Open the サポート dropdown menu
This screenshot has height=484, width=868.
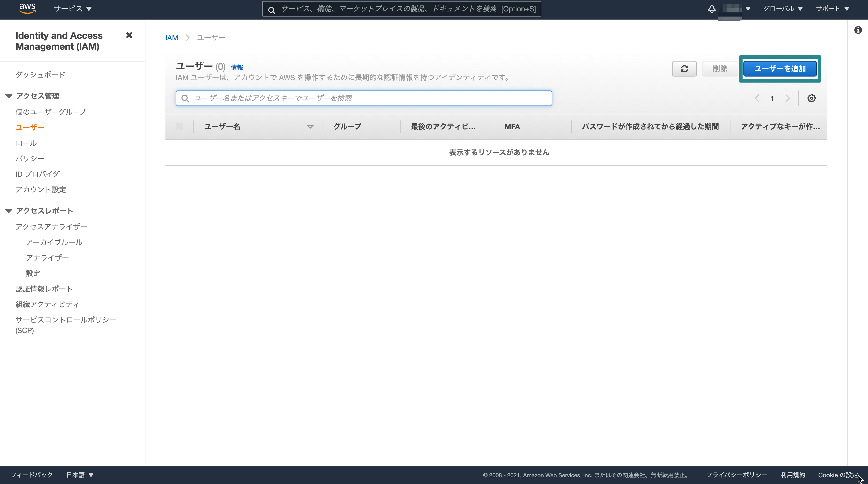(832, 9)
